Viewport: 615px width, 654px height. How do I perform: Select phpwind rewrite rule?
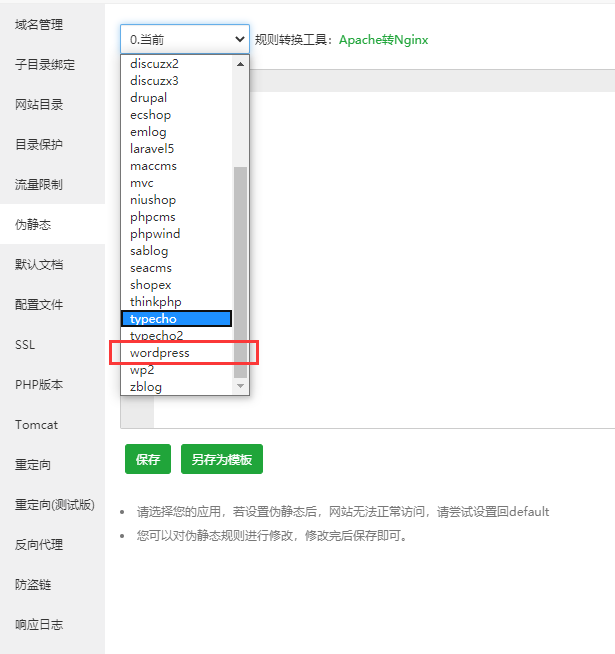click(176, 234)
